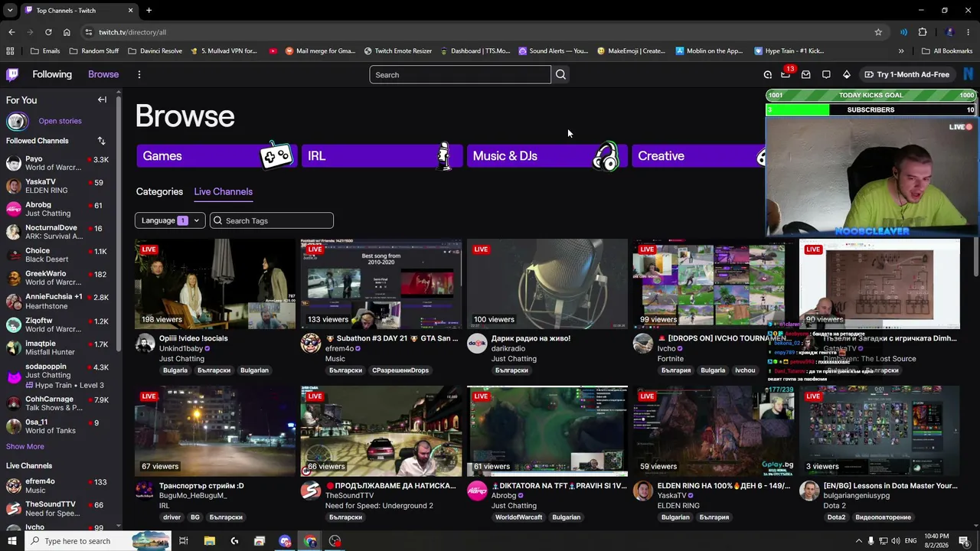Viewport: 980px width, 551px height.
Task: Click into the Twitch search field
Action: [459, 74]
